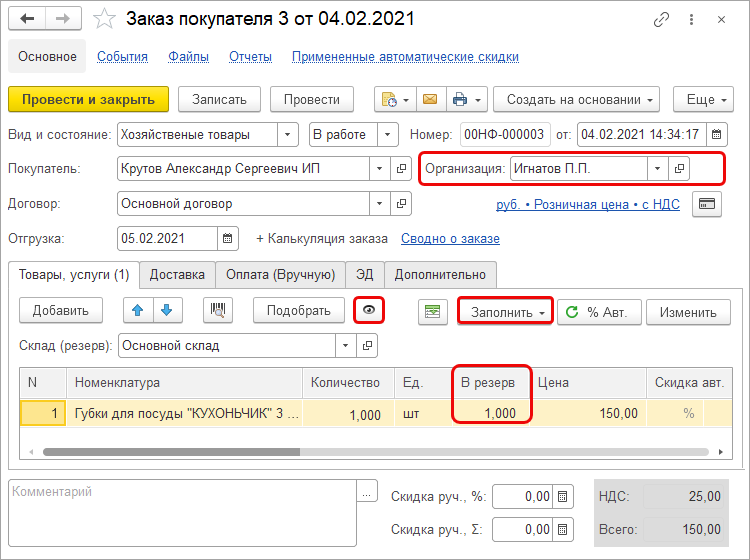This screenshot has height=560, width=750.
Task: Switch to the Дополнительно tab
Action: (440, 275)
